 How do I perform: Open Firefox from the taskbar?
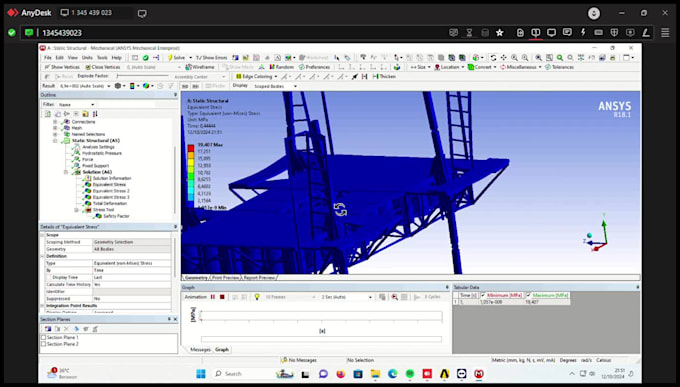pos(340,374)
